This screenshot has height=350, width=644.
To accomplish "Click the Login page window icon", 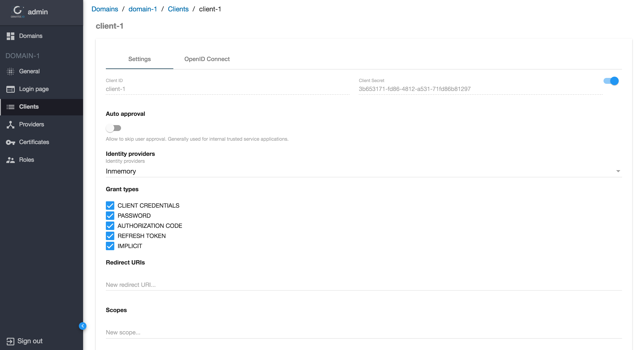I will (x=10, y=89).
